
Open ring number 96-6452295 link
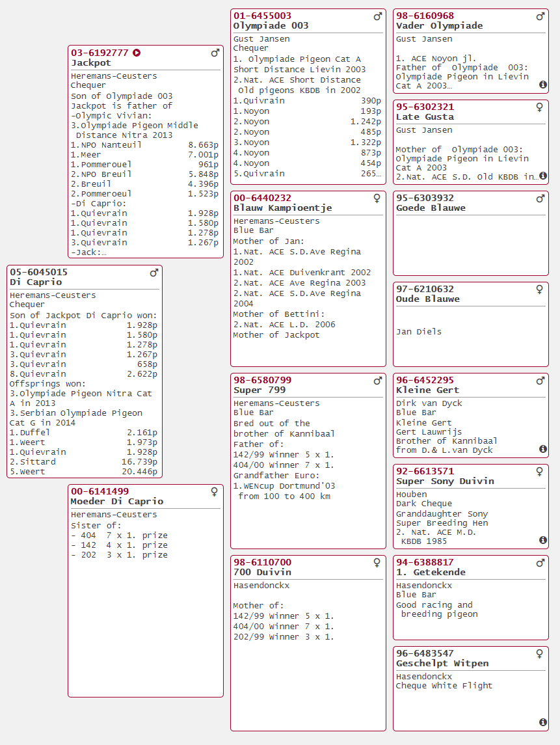425,380
